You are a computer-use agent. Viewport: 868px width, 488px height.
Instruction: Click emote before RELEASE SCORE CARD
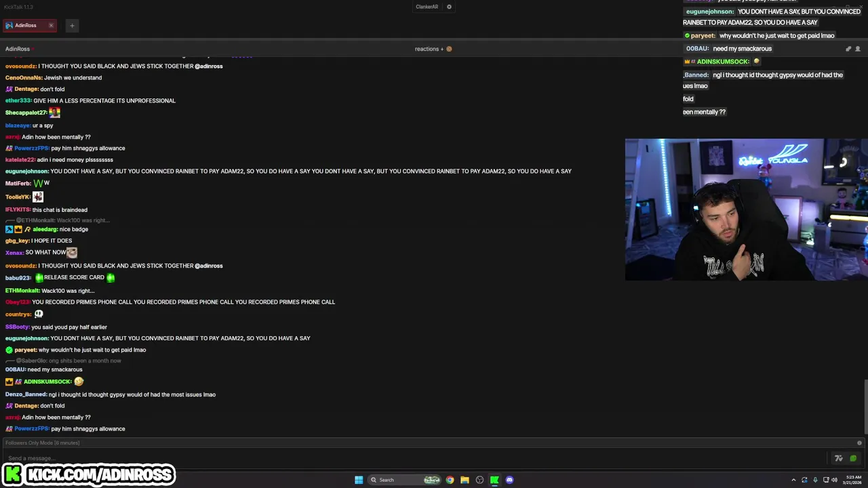[x=39, y=278]
